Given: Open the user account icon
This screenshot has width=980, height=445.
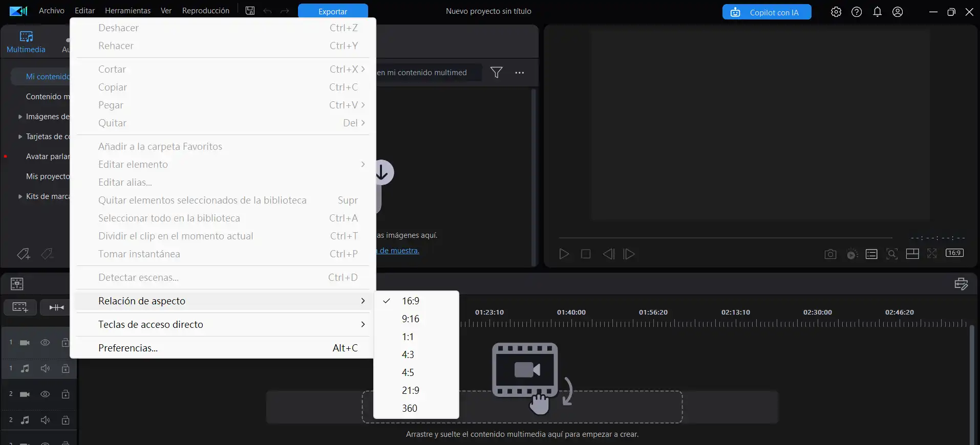Looking at the screenshot, I should pos(898,12).
